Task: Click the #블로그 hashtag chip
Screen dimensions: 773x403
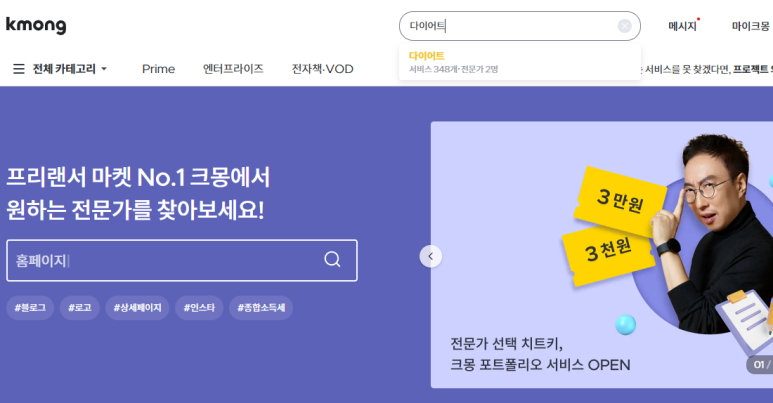Action: click(x=30, y=308)
